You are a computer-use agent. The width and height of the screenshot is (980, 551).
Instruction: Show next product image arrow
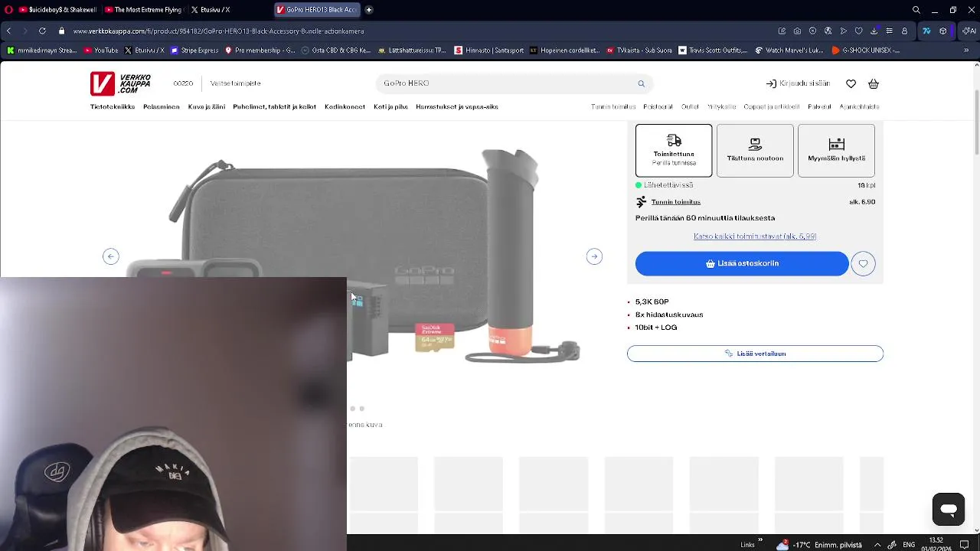tap(594, 256)
